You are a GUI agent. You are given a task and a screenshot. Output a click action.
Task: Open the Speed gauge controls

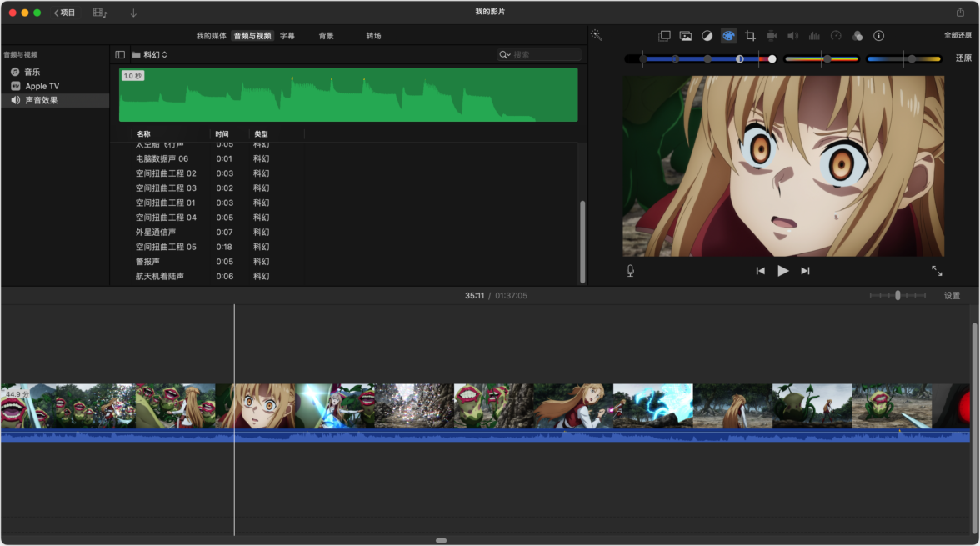tap(836, 36)
